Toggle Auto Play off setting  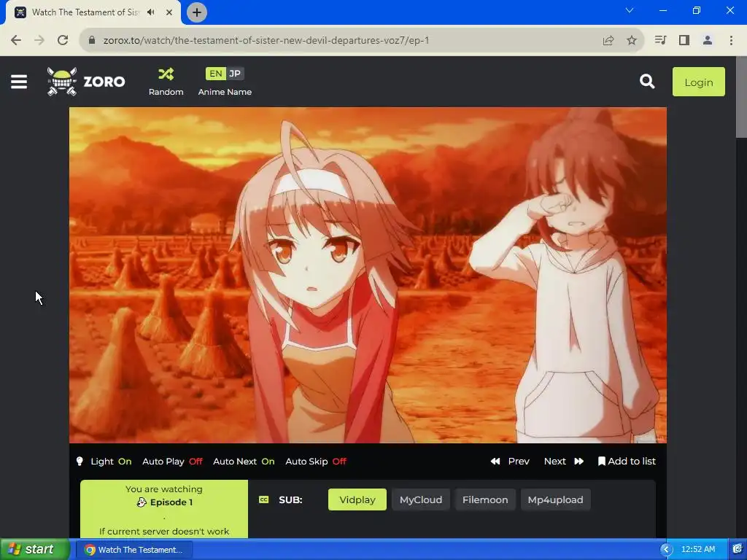[x=172, y=462]
